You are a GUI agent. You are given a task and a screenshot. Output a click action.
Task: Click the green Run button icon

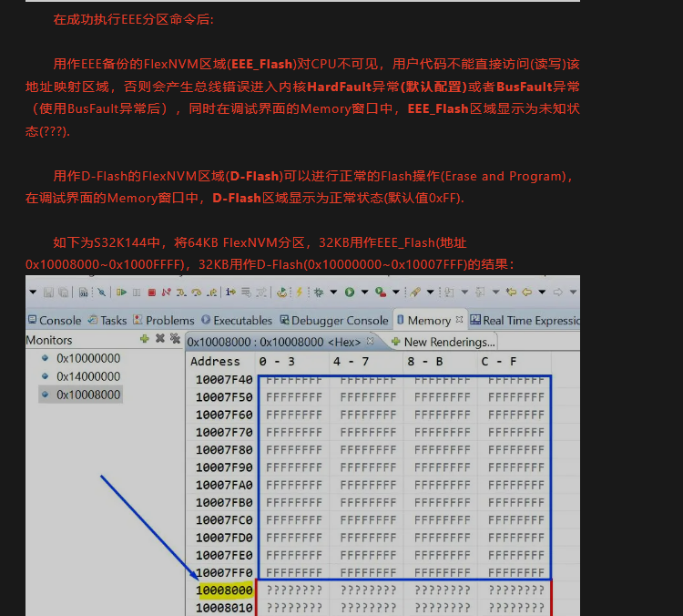[350, 293]
